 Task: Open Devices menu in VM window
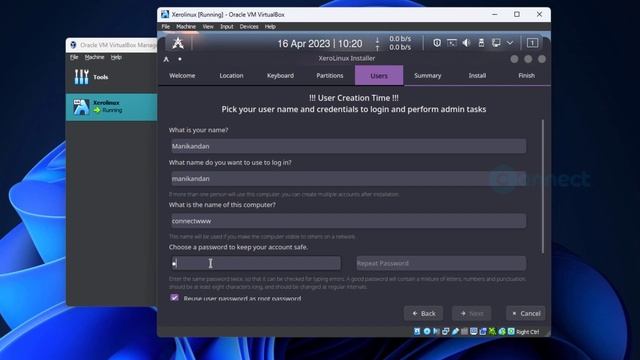coord(249,27)
